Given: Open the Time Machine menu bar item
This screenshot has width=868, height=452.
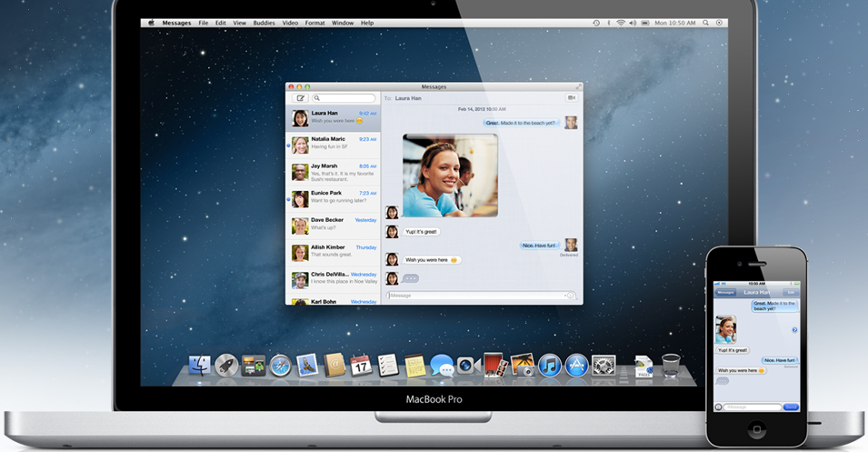Looking at the screenshot, I should pyautogui.click(x=596, y=22).
